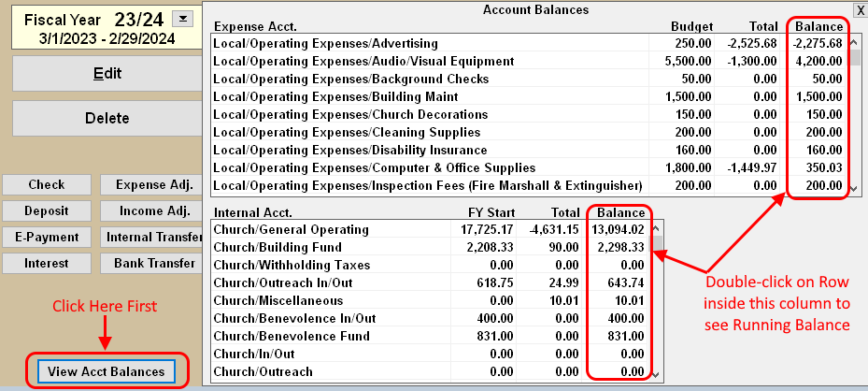Click the Edit button
Viewport: 868px width, 391px height.
[x=107, y=74]
